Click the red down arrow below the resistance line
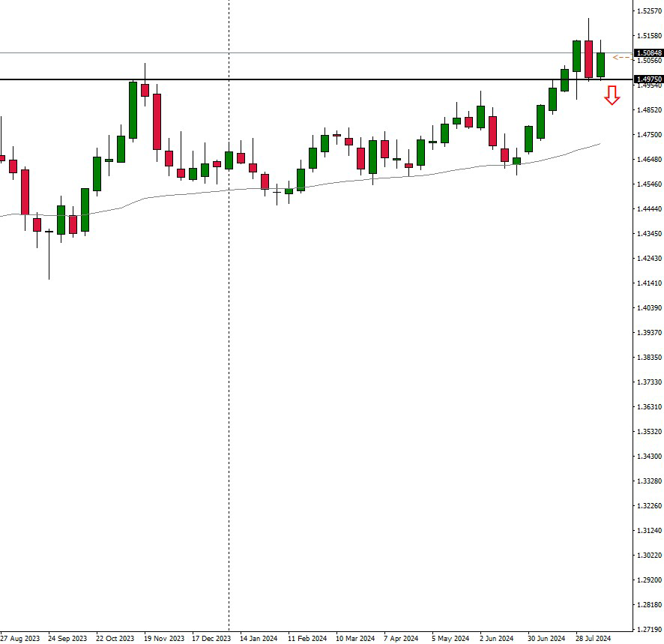 point(612,95)
